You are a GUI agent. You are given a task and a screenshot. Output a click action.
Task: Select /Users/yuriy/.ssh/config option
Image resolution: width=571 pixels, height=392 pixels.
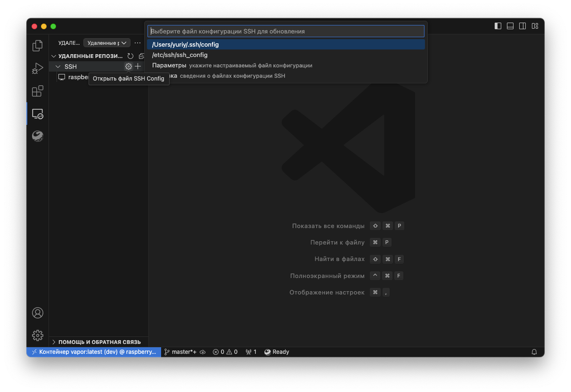(x=286, y=44)
